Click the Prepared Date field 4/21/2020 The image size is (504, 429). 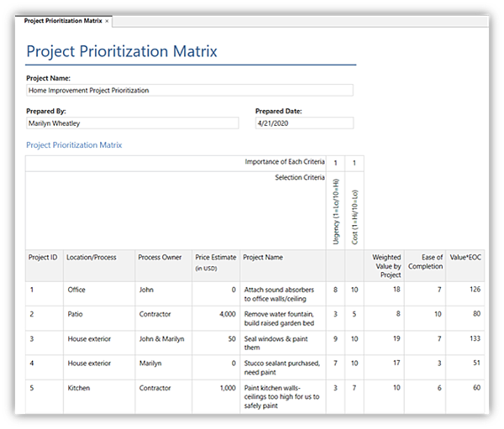pyautogui.click(x=304, y=123)
